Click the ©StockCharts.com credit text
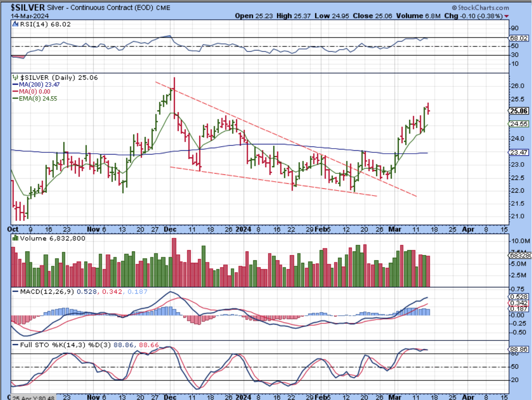The width and height of the screenshot is (532, 400). (480, 8)
